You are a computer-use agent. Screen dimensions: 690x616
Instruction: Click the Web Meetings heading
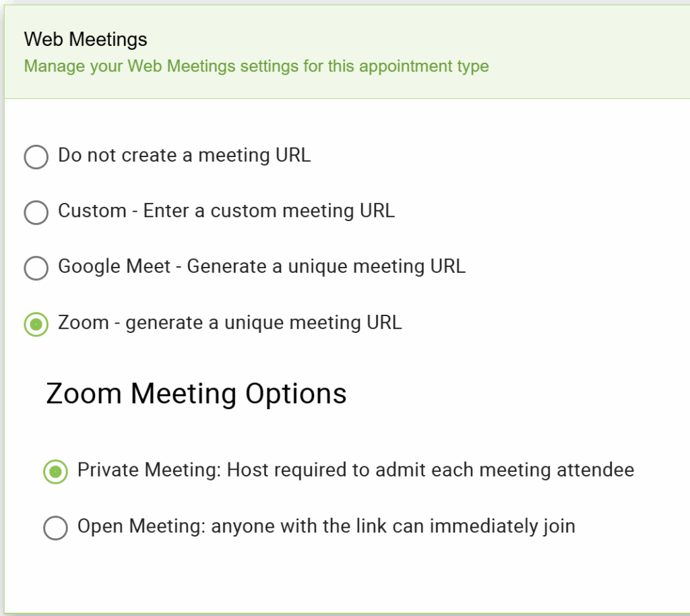(85, 39)
